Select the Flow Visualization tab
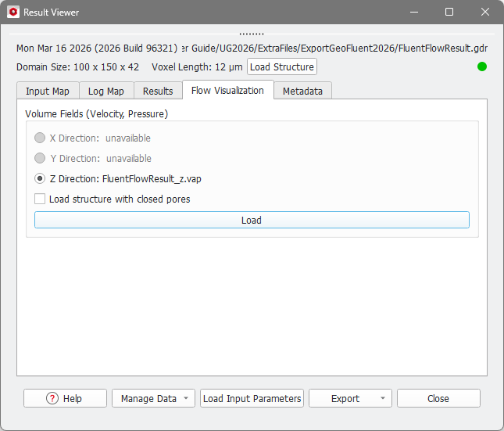 coord(228,90)
